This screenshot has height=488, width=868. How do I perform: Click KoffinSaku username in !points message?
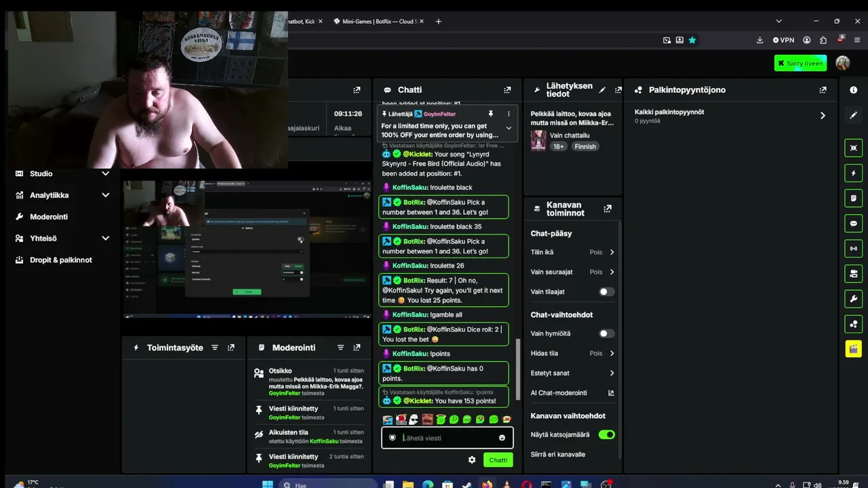click(x=410, y=354)
